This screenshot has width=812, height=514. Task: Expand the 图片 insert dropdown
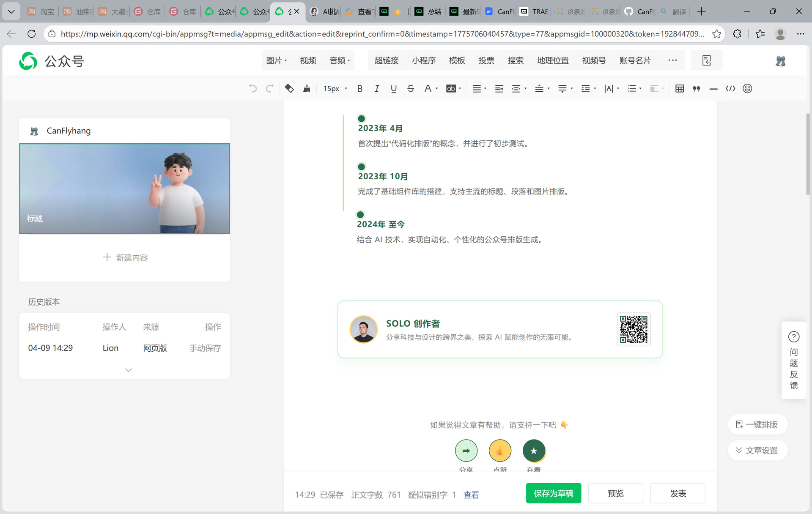[x=276, y=60]
